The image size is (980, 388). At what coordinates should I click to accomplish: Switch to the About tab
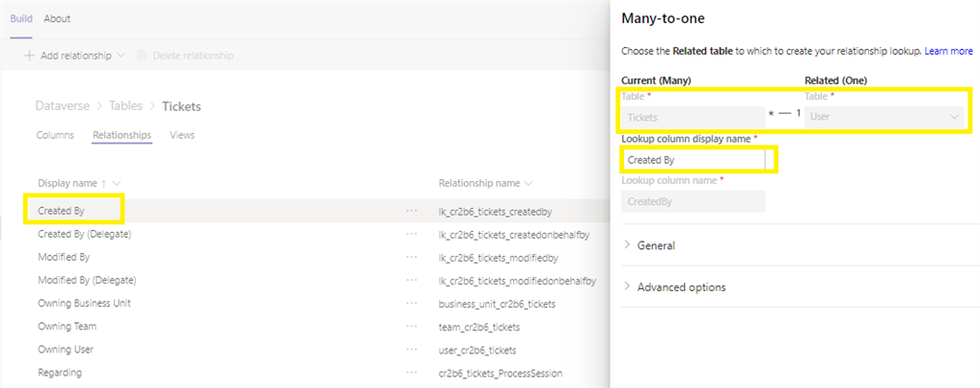57,18
